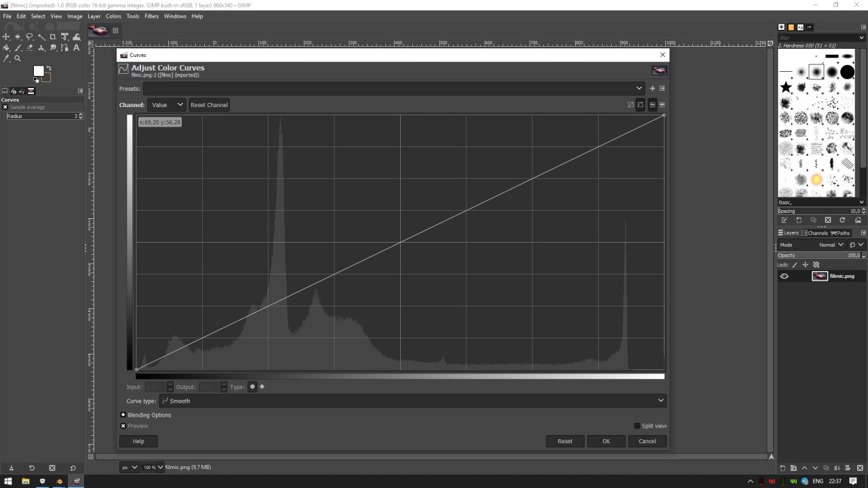The image size is (868, 488).
Task: Open layer Mode Normal dropdown
Action: pyautogui.click(x=812, y=245)
